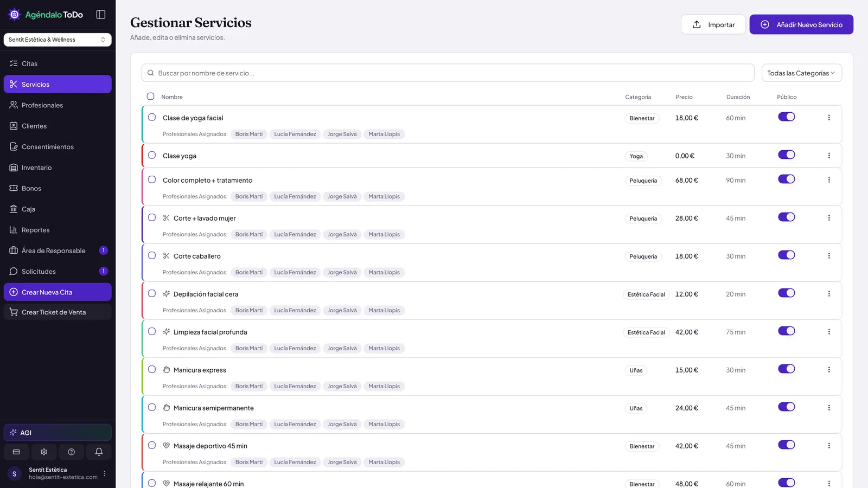Open the help question mark icon
Image resolution: width=868 pixels, height=488 pixels.
pos(71,452)
